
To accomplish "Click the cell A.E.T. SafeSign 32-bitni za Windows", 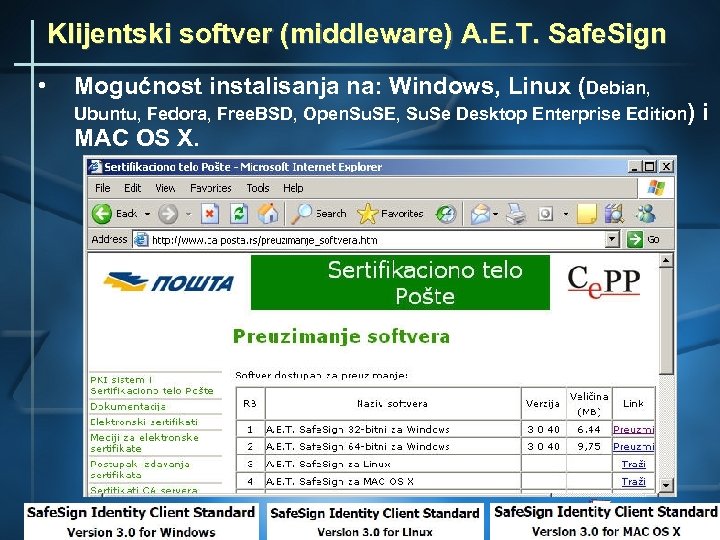I will click(393, 429).
